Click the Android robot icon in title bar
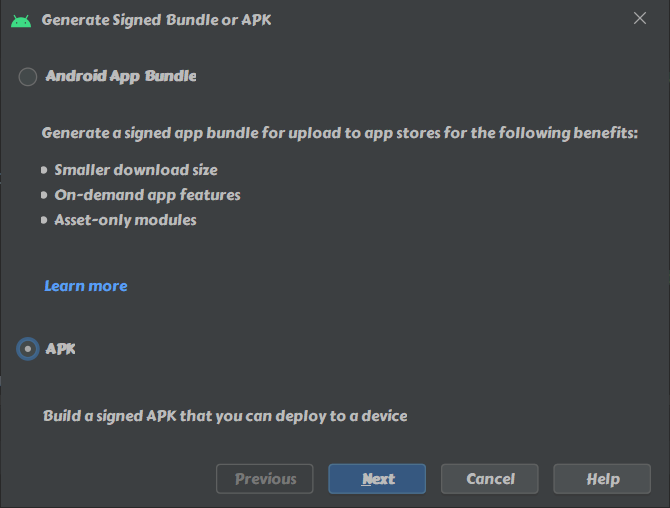 click(21, 21)
